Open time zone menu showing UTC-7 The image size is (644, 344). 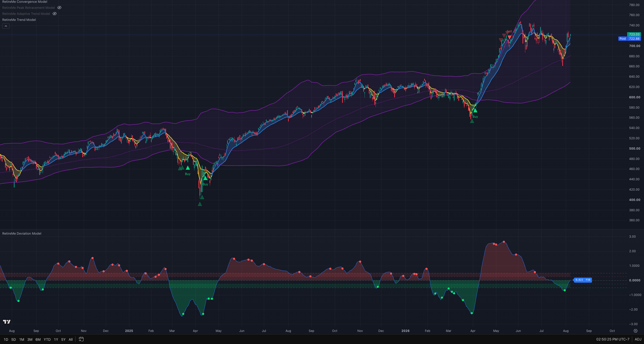[613, 339]
